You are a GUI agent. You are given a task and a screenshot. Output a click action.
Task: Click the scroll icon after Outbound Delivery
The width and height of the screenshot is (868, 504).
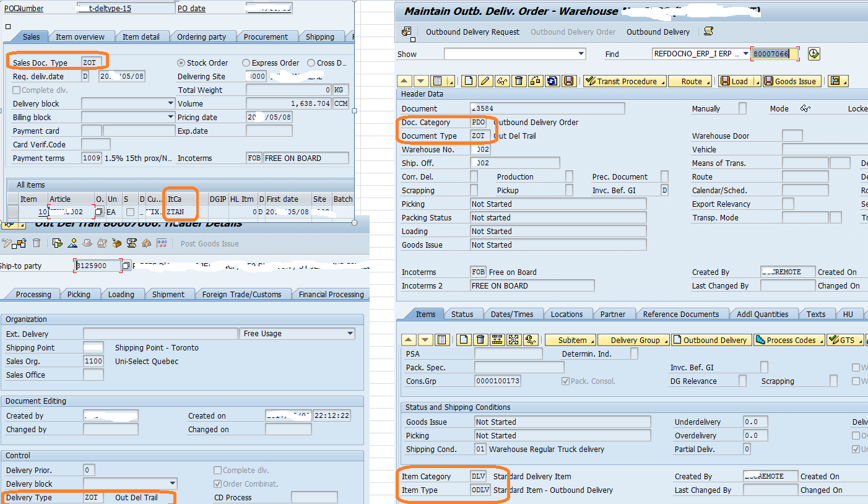click(708, 32)
